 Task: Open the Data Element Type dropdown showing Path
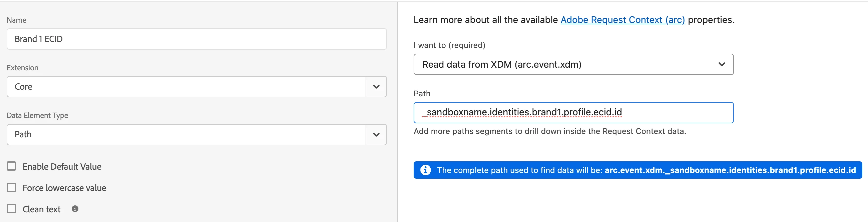click(186, 134)
